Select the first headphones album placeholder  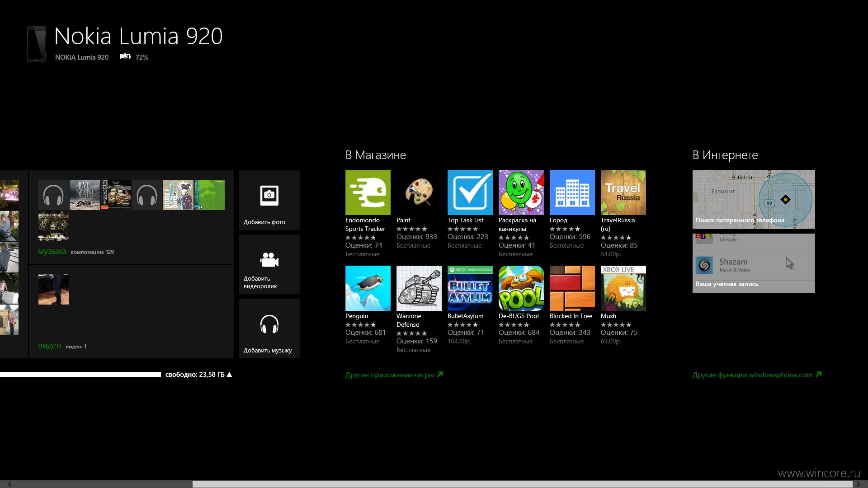point(53,195)
